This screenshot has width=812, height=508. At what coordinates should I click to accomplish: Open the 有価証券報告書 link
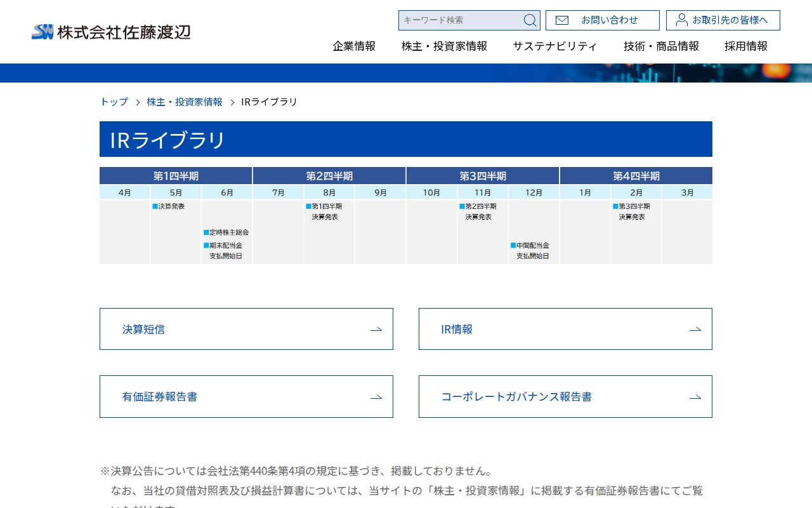click(246, 396)
